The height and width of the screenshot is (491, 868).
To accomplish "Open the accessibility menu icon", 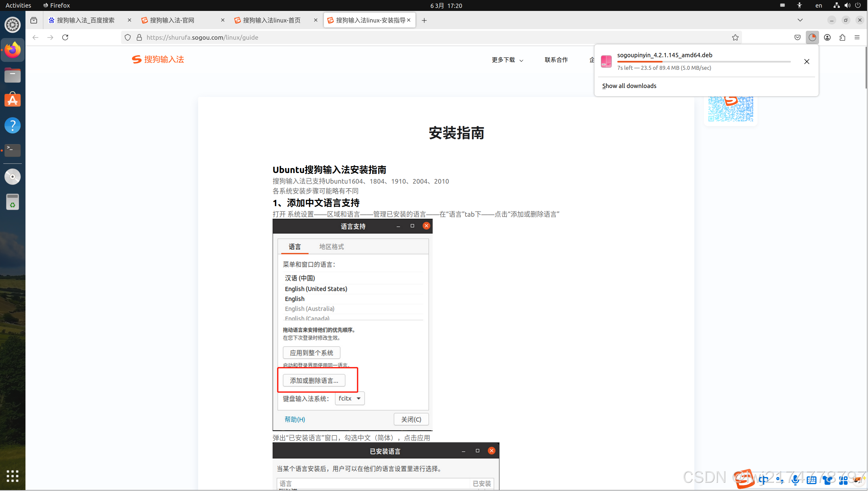I will click(800, 5).
